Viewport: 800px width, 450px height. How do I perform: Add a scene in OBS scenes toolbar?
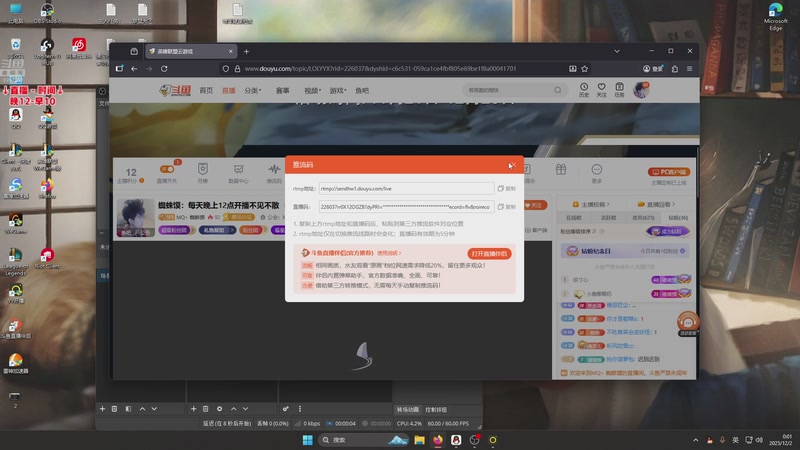pos(102,409)
